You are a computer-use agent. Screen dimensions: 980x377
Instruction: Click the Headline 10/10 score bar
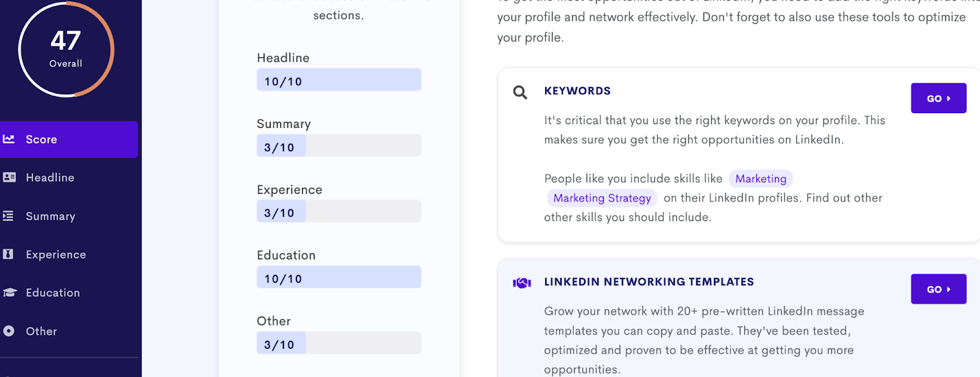339,80
